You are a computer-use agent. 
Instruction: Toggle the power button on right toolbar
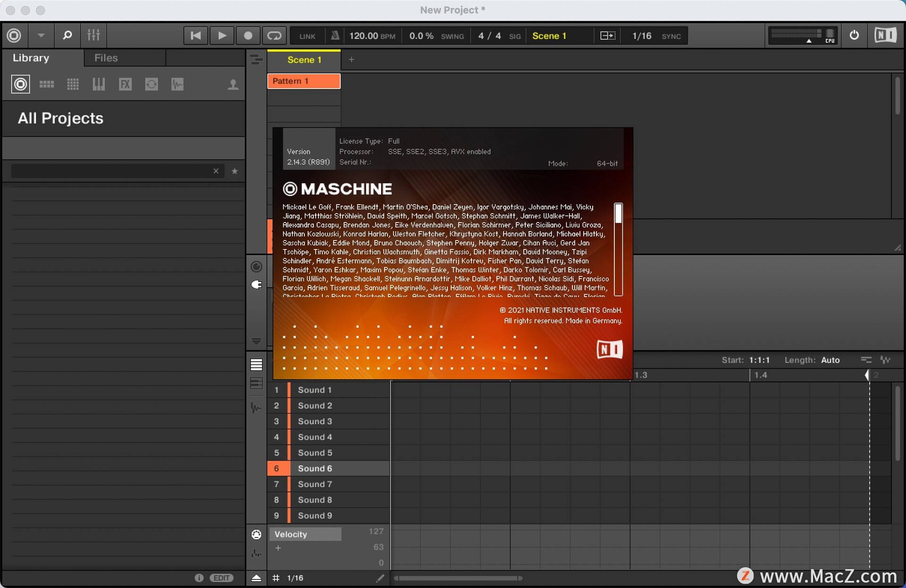[x=855, y=36]
